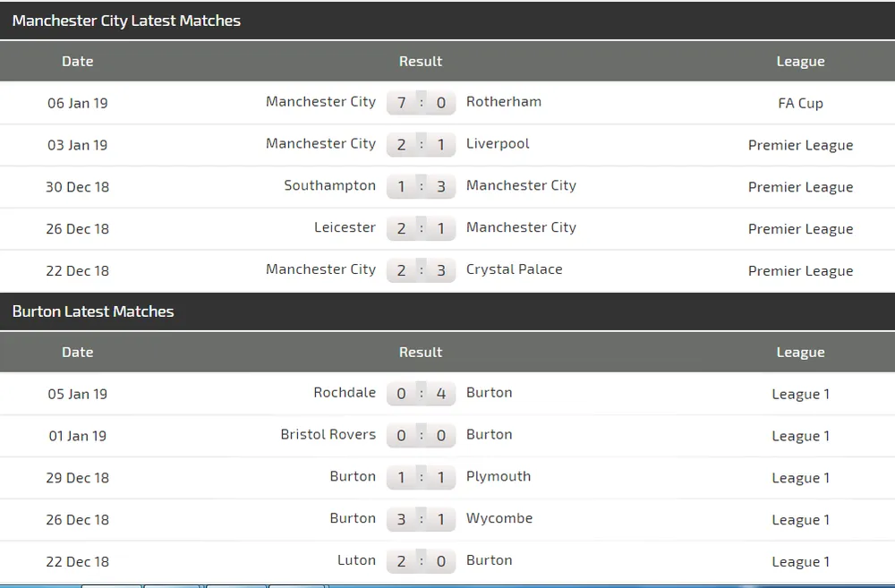Click the Rochdale vs Burton 0:4 score

pyautogui.click(x=421, y=394)
